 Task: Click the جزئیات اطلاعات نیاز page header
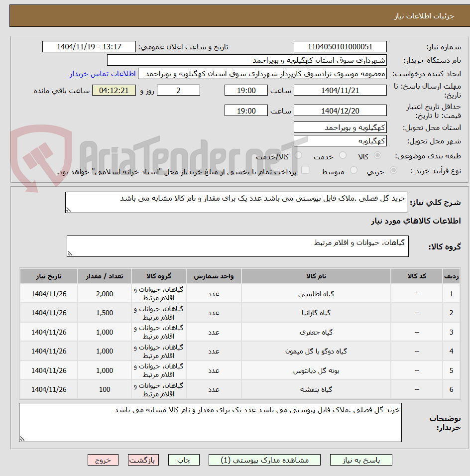point(425,16)
